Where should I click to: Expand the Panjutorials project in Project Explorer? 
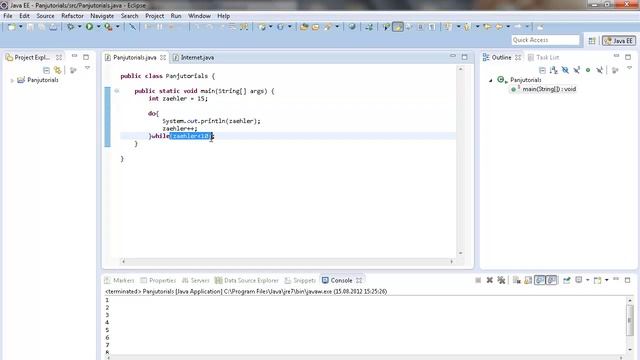pyautogui.click(x=12, y=80)
